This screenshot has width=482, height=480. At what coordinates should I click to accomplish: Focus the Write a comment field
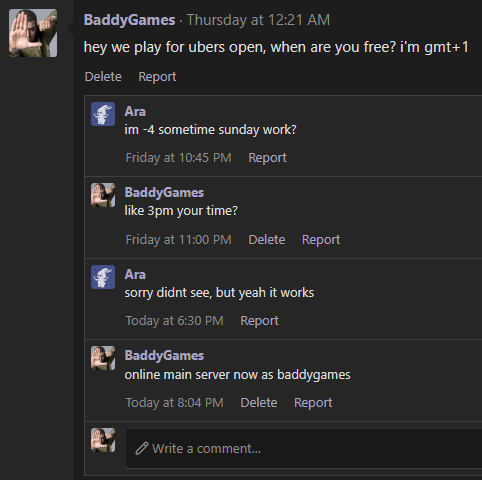pyautogui.click(x=304, y=449)
